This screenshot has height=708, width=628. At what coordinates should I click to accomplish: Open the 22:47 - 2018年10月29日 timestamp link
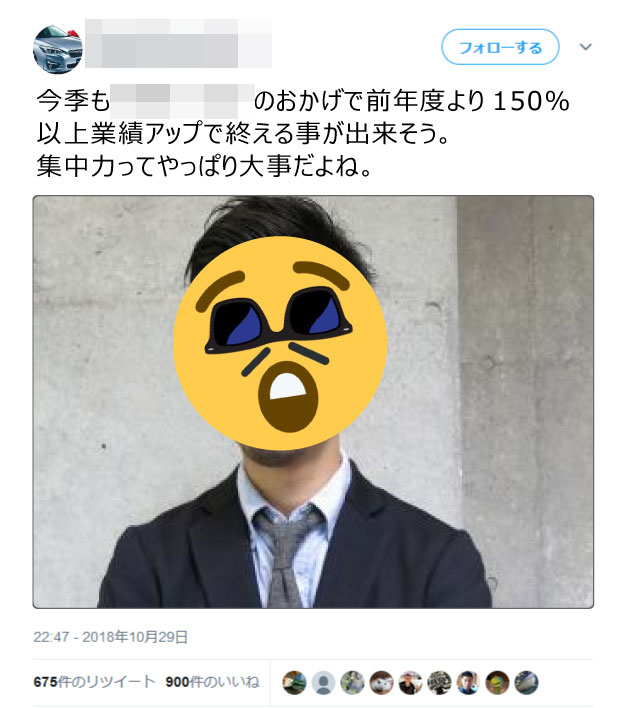tap(111, 637)
